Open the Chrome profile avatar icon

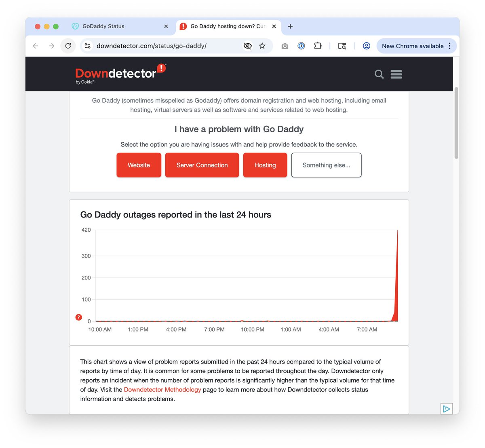coord(367,46)
